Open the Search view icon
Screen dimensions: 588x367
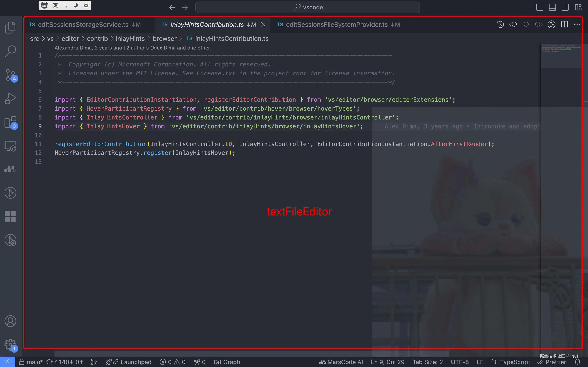click(x=10, y=51)
